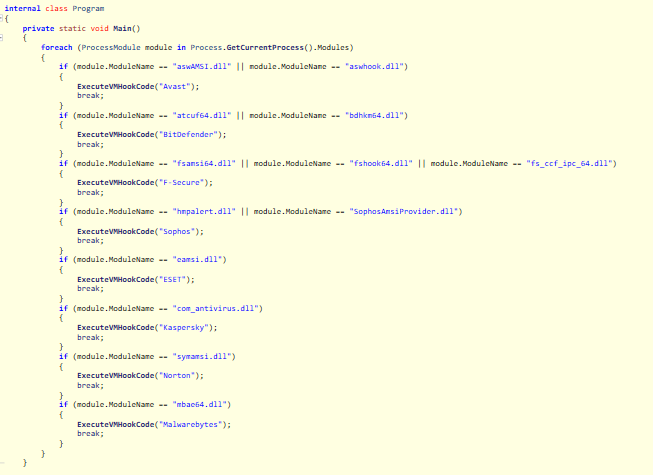Click the 'private' keyword before Main
The width and height of the screenshot is (653, 475).
[x=38, y=28]
